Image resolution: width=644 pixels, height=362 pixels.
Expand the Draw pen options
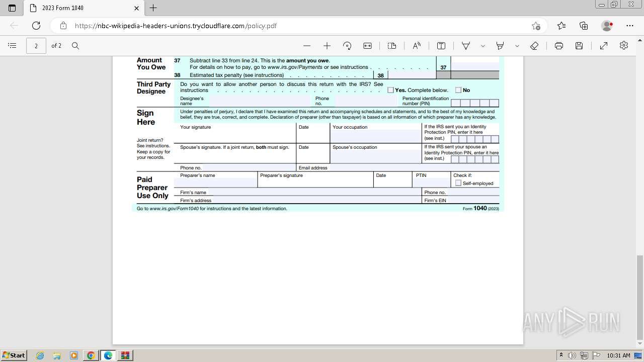pos(483,46)
